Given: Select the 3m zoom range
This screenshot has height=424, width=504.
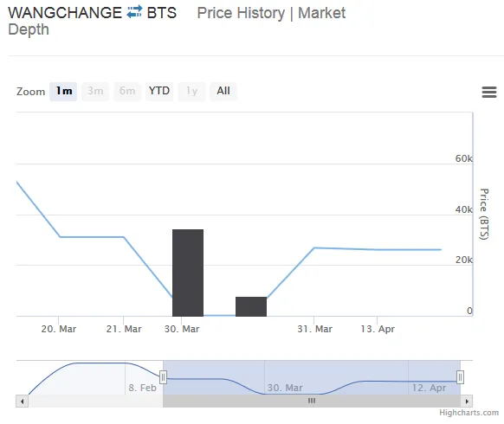Looking at the screenshot, I should pyautogui.click(x=95, y=92).
